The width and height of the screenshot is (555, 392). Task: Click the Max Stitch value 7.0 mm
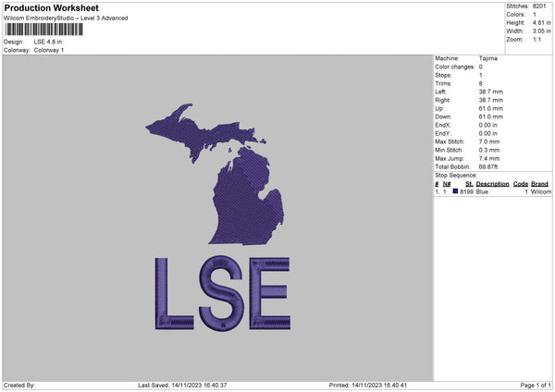tap(489, 141)
